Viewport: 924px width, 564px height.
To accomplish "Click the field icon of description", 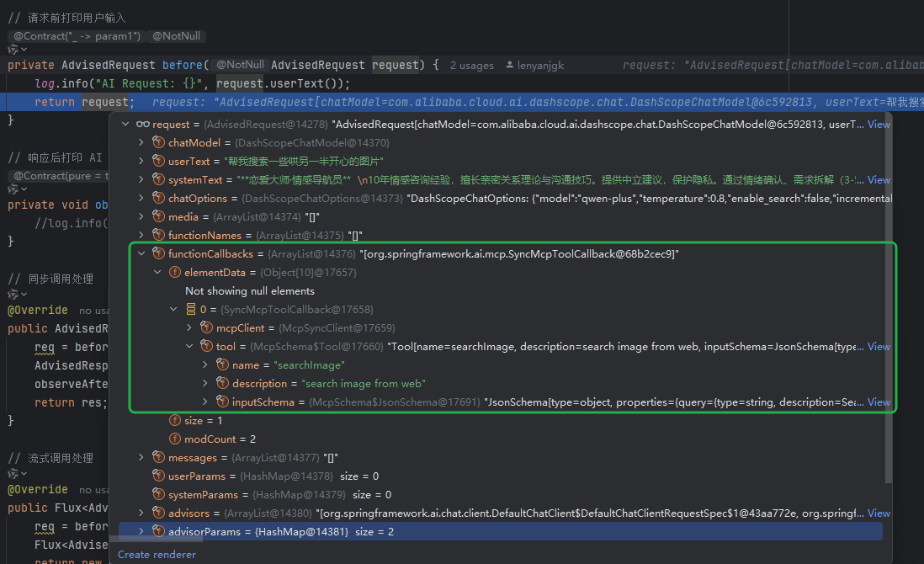I will (x=222, y=383).
